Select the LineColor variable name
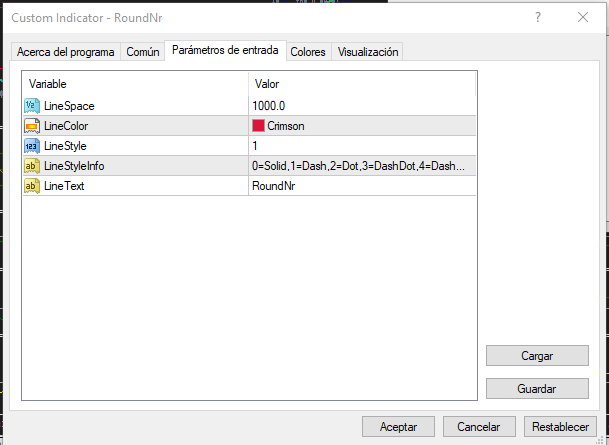 [66, 126]
